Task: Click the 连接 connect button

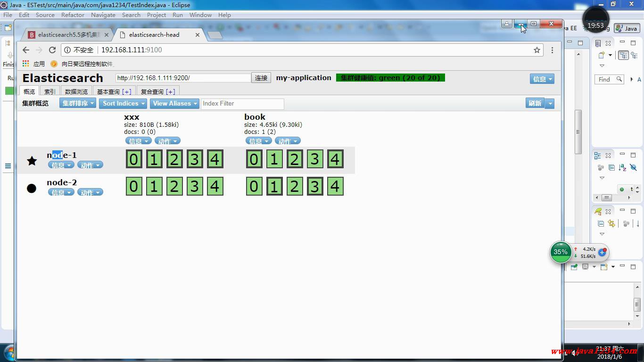Action: click(x=261, y=78)
